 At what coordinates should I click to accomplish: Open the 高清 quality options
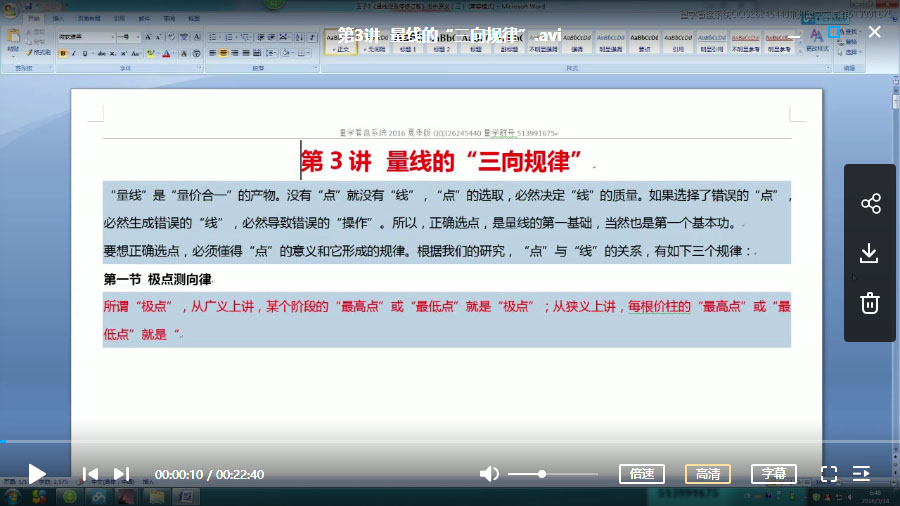tap(708, 474)
